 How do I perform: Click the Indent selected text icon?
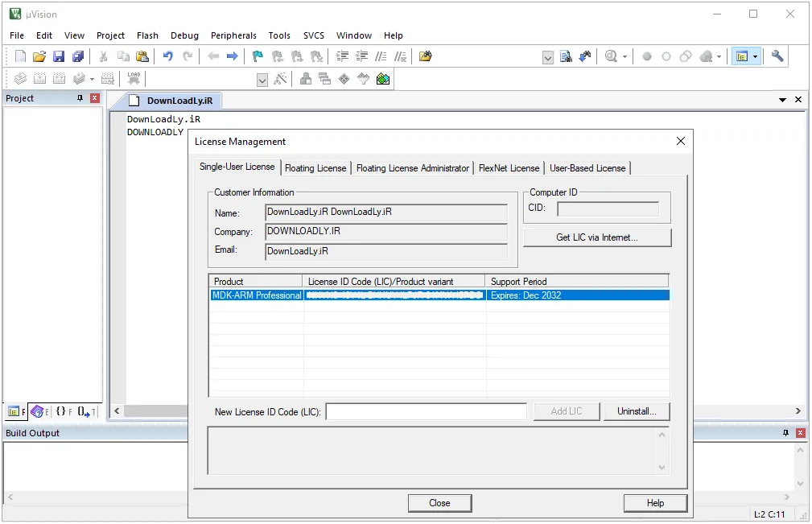click(x=342, y=56)
